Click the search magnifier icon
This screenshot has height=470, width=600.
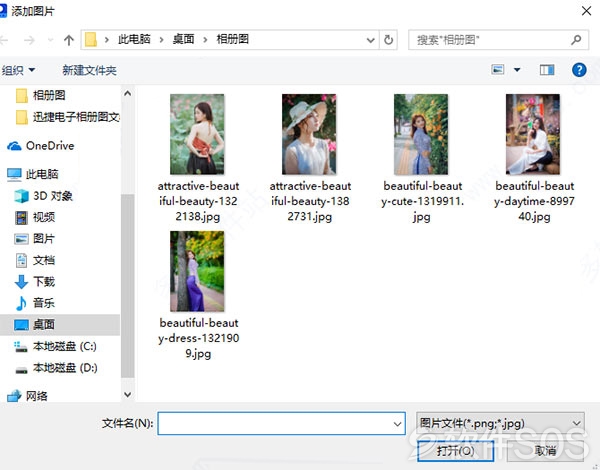pos(576,39)
